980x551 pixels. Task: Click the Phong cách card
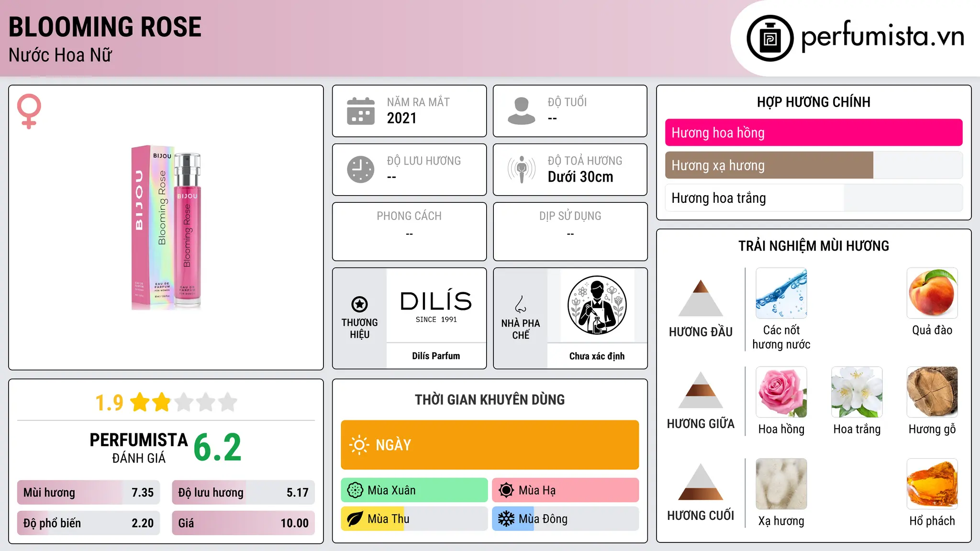click(409, 231)
